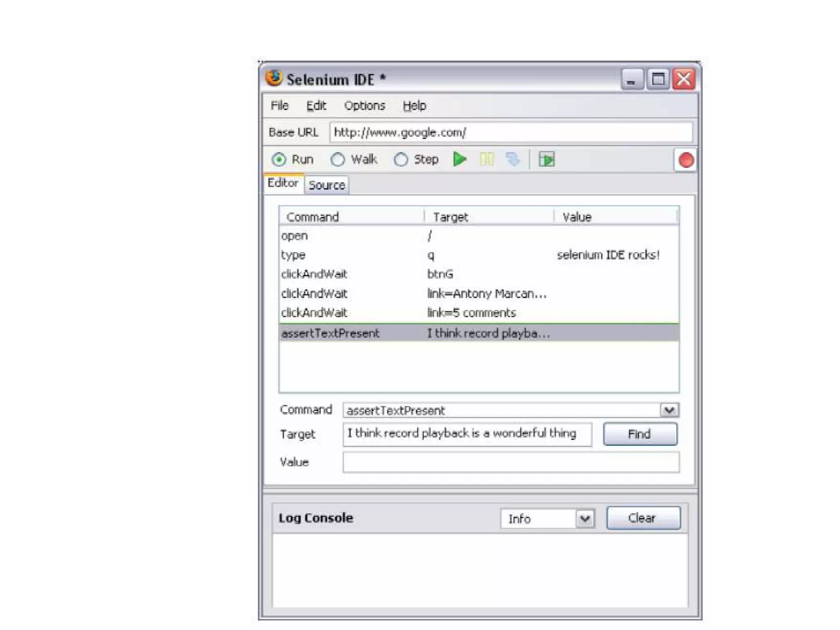Open the Options menu
Viewport: 840px width, 630px height.
click(365, 106)
